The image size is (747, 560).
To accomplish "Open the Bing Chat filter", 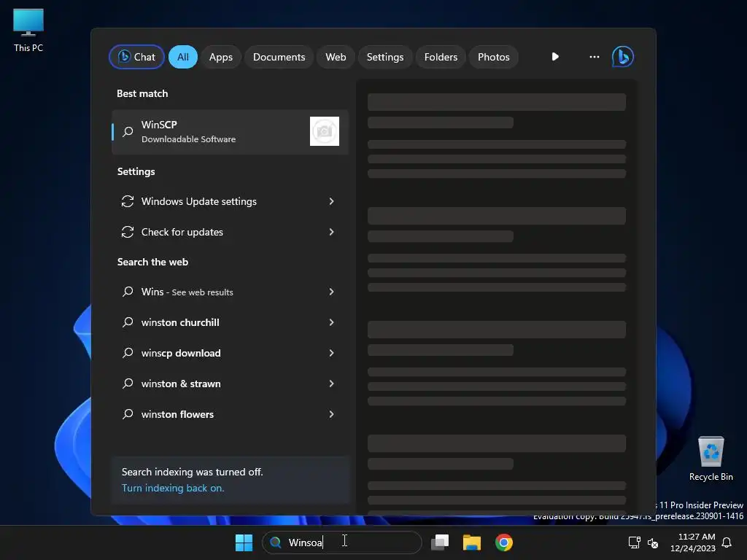I will [x=136, y=57].
